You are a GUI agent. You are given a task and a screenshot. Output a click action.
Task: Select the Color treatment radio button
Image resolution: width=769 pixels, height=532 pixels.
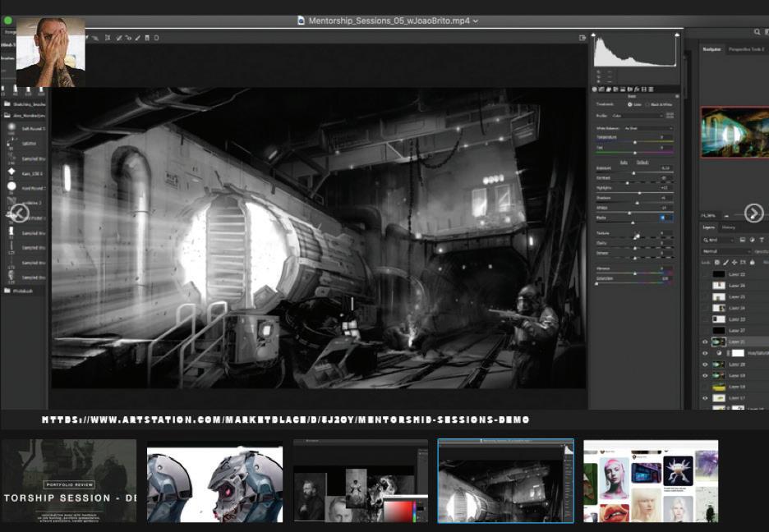629,104
